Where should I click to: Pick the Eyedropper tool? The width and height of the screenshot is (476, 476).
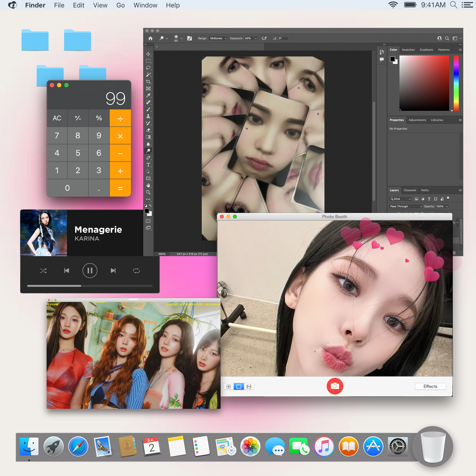(x=148, y=95)
